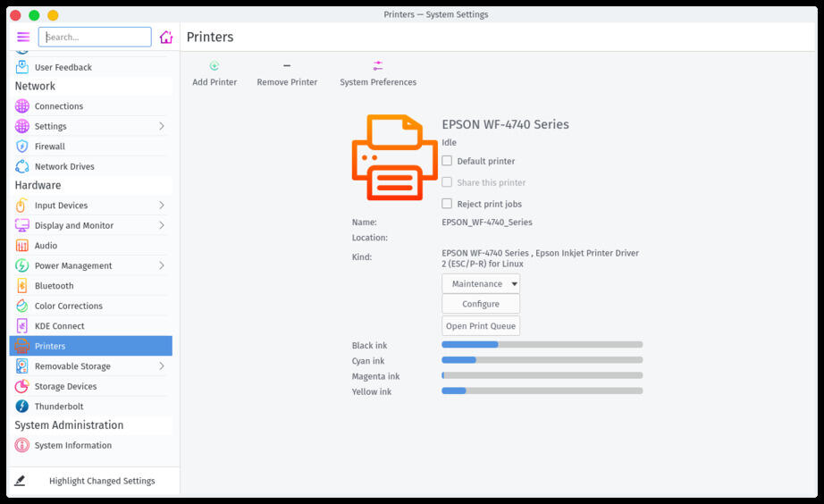The image size is (824, 504).
Task: Click the Remove Printer minus icon
Action: pyautogui.click(x=286, y=66)
